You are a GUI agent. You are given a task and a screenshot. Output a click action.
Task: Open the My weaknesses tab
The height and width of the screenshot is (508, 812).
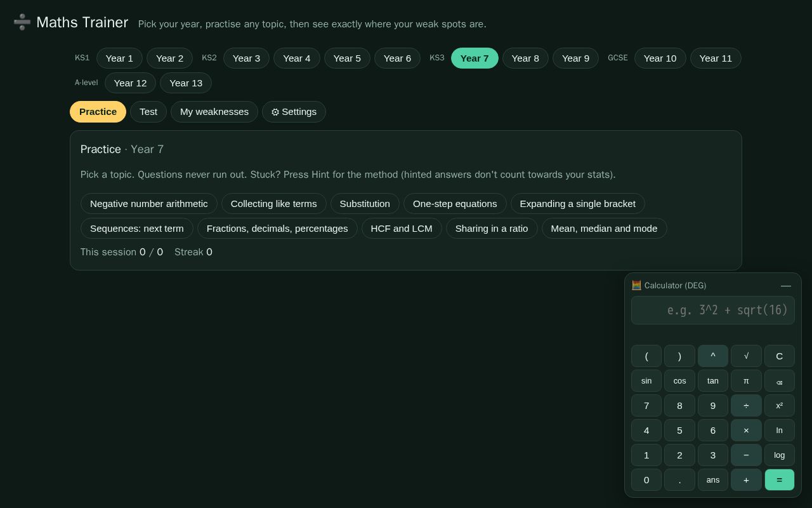(214, 112)
